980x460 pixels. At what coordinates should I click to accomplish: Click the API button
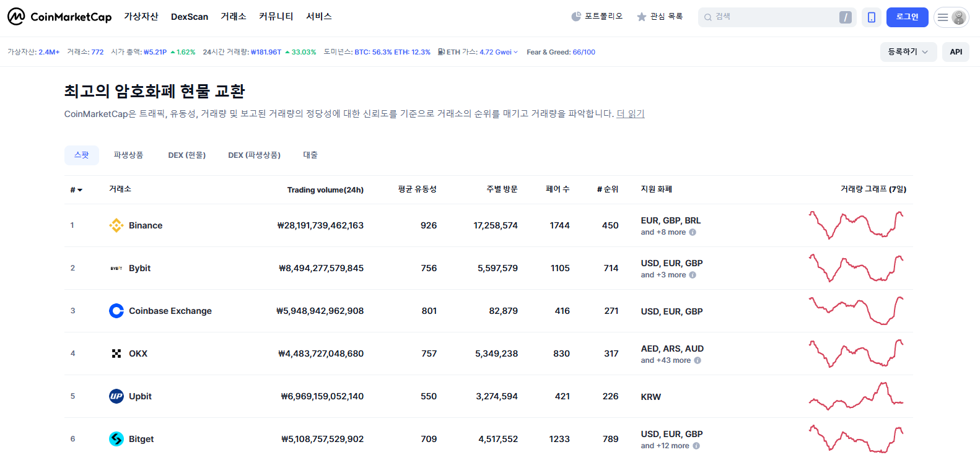[956, 52]
